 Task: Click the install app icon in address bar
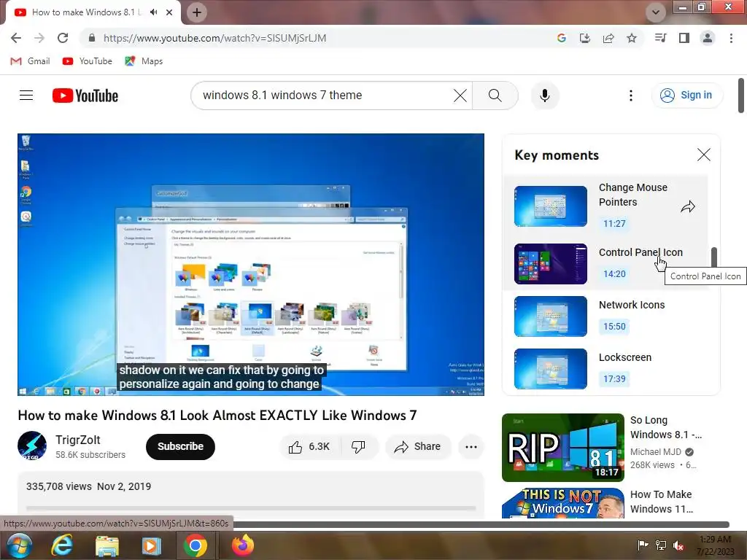585,38
